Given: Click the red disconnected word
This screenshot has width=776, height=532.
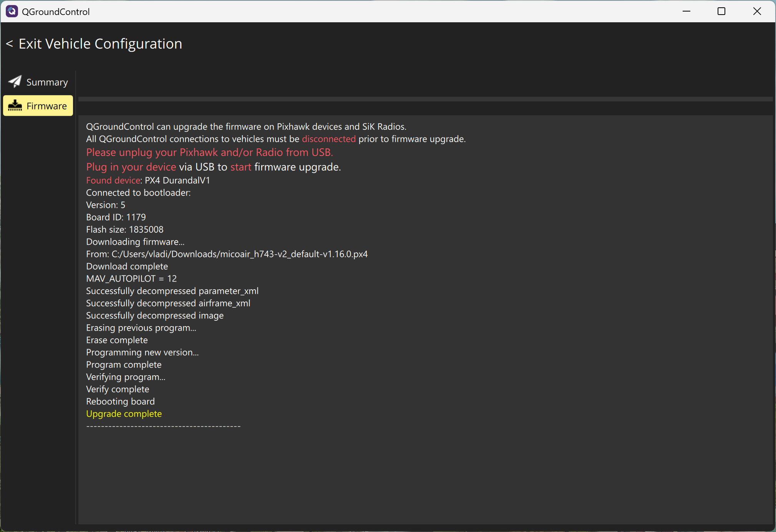Looking at the screenshot, I should pyautogui.click(x=328, y=139).
